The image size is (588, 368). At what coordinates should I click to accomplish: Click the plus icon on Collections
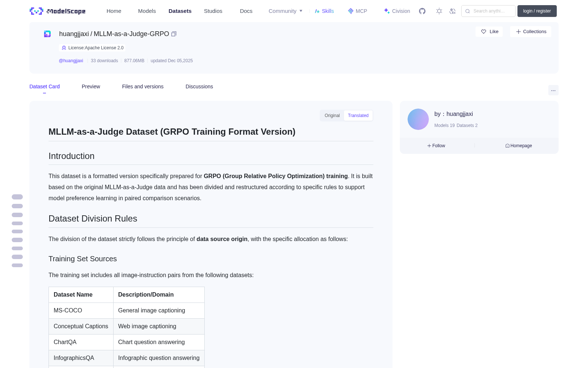click(519, 32)
